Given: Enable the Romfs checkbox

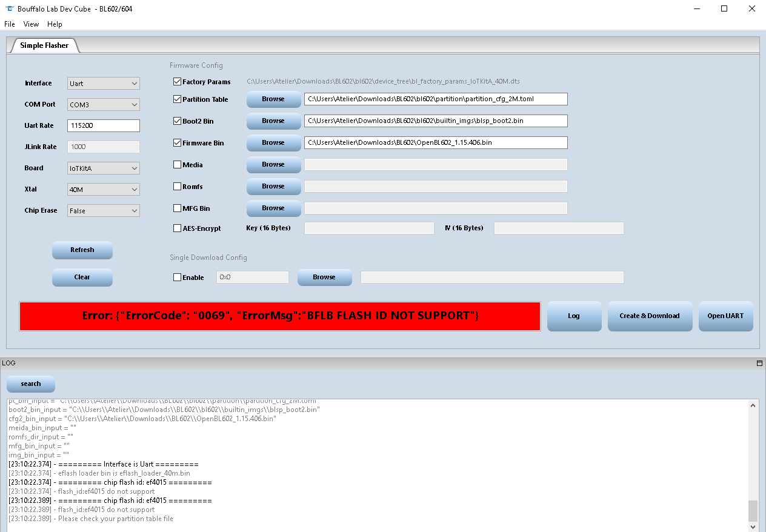Looking at the screenshot, I should (x=177, y=187).
